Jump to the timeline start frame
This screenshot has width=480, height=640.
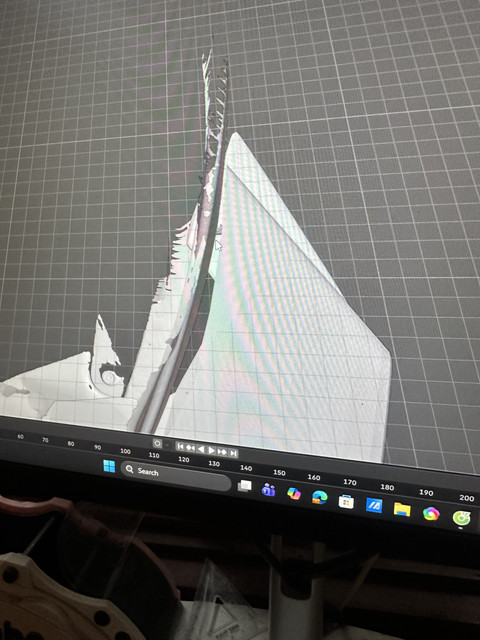click(x=181, y=447)
